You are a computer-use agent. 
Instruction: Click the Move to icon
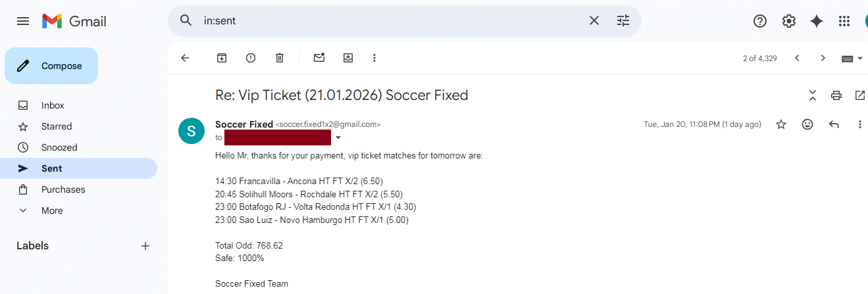[348, 58]
